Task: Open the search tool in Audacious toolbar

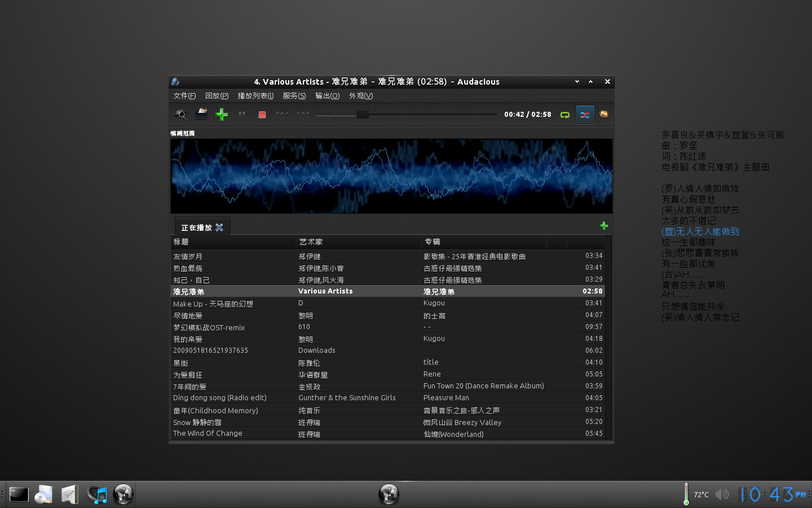Action: (180, 114)
